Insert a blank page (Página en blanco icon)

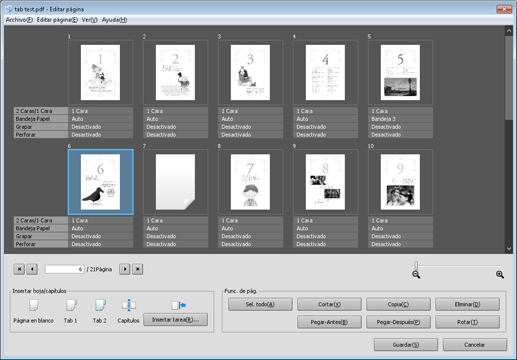[33, 305]
